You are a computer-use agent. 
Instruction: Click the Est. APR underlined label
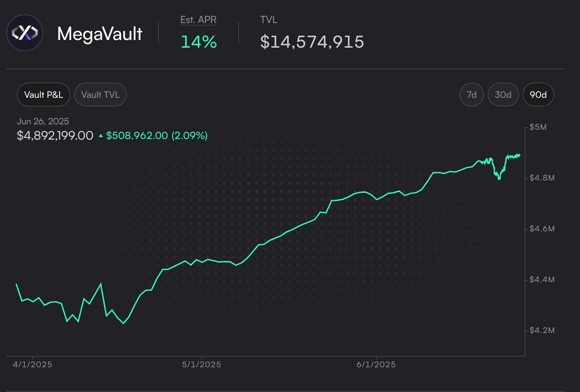coord(198,20)
